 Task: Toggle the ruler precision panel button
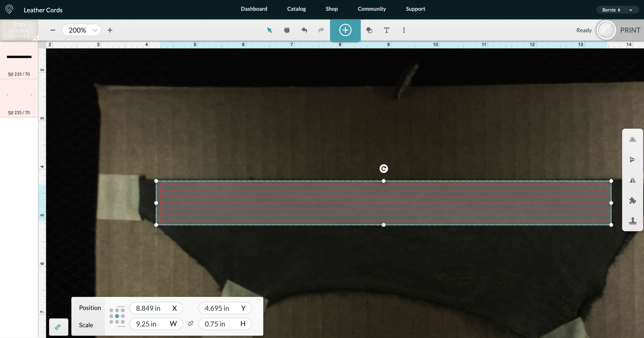pyautogui.click(x=59, y=327)
